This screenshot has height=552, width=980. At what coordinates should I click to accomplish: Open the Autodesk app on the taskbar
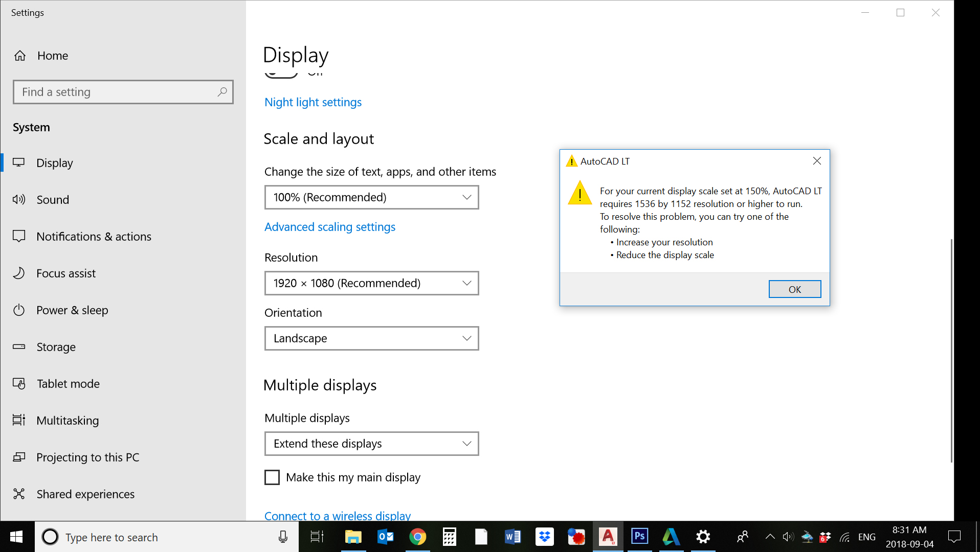pyautogui.click(x=671, y=537)
